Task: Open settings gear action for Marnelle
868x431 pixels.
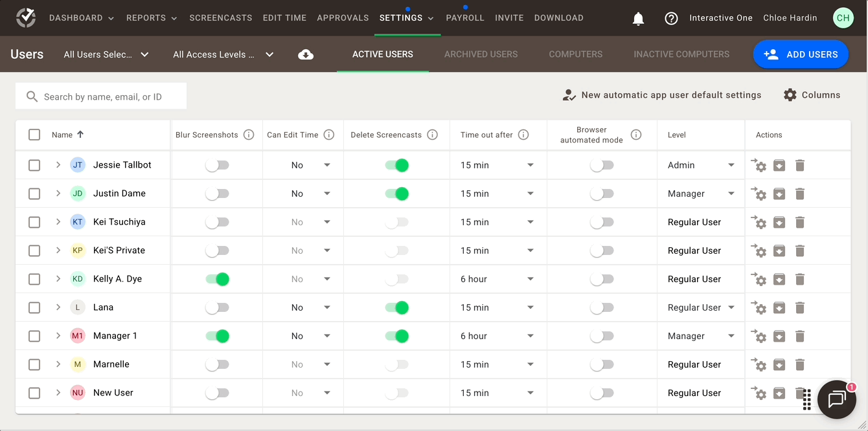Action: coord(759,364)
